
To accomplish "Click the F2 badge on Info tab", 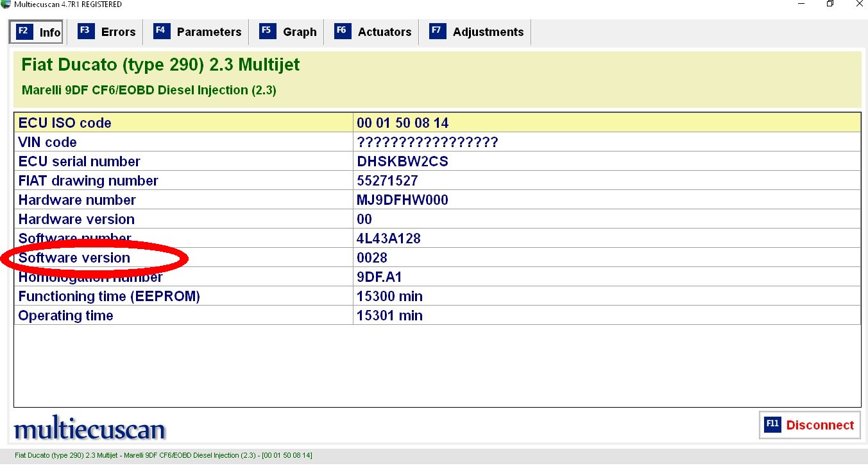I will pos(24,31).
